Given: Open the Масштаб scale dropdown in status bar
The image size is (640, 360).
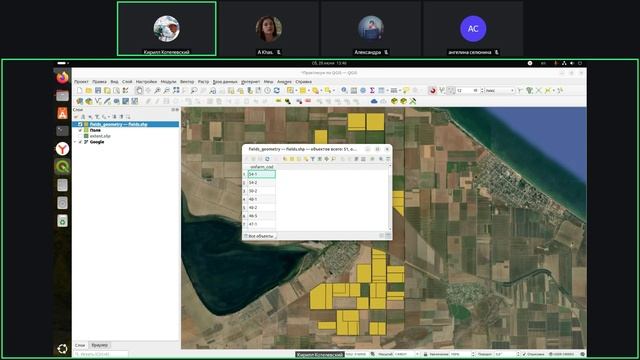Looking at the screenshot, I should pos(417,354).
